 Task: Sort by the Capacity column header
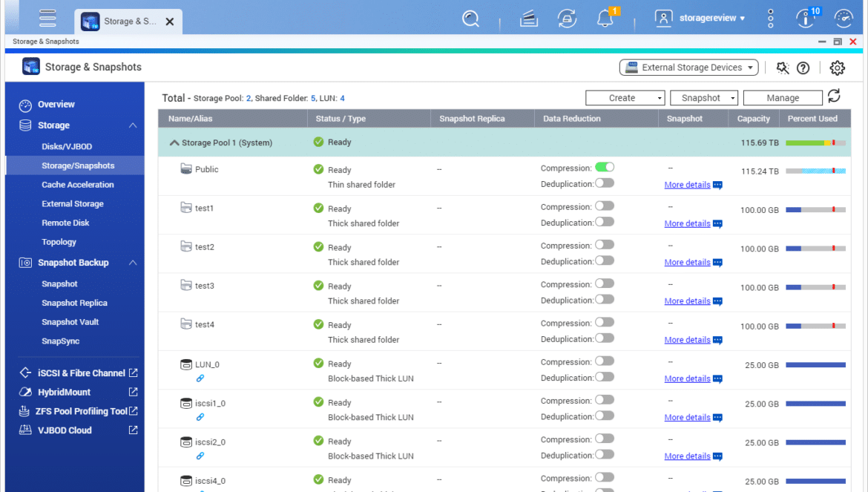(x=754, y=119)
